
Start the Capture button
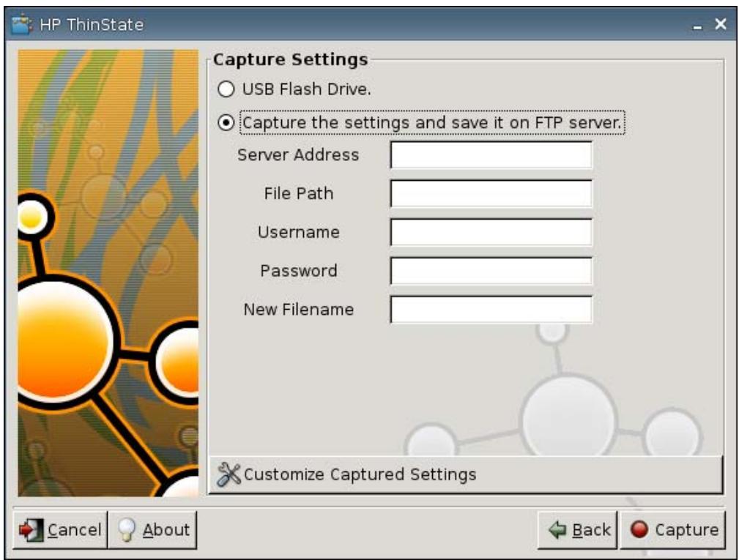coord(672,530)
